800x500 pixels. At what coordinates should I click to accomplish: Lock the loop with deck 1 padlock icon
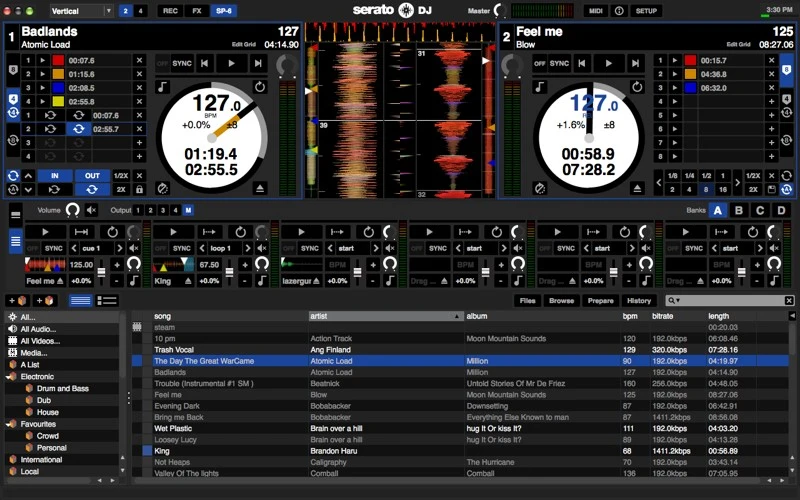139,189
